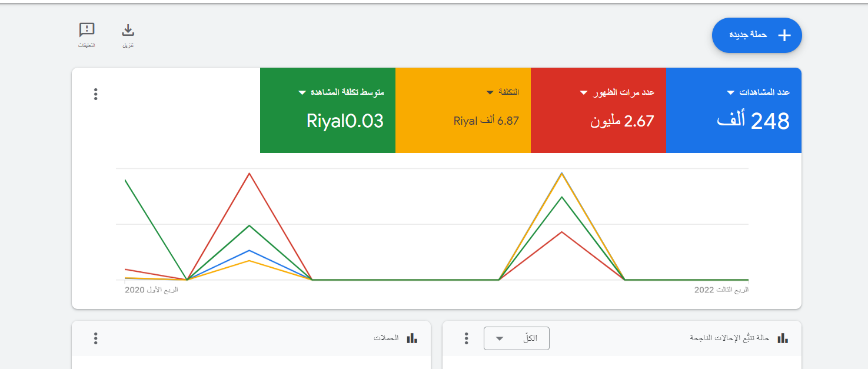Open three-dot menu in الحملات card
This screenshot has height=369, width=868.
point(96,338)
